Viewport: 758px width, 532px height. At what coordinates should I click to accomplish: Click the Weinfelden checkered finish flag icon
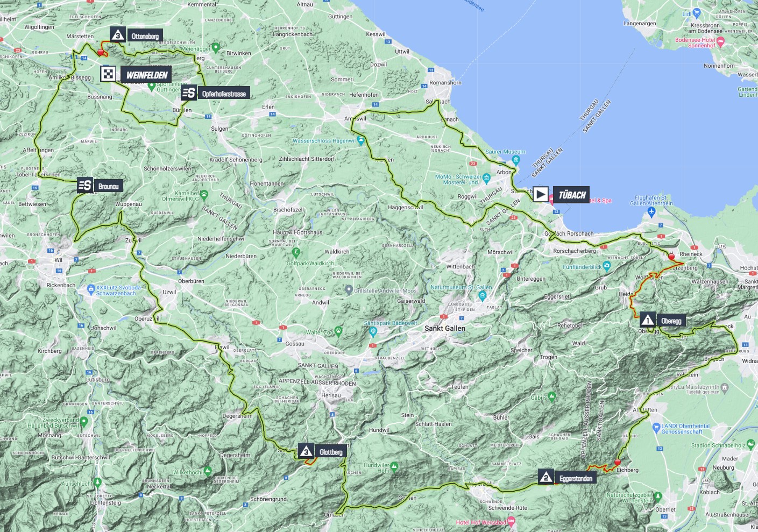pos(108,74)
